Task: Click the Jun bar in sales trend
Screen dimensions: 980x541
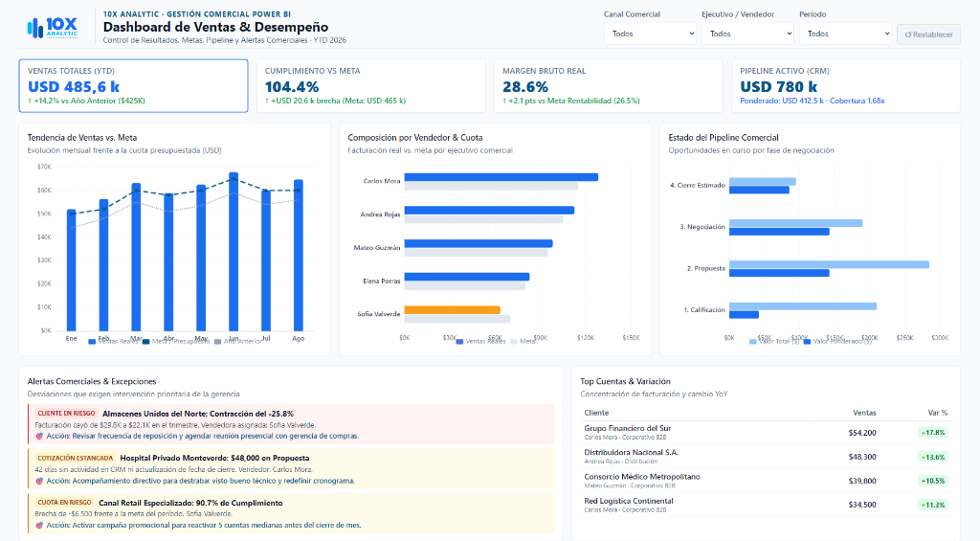Action: [x=234, y=252]
